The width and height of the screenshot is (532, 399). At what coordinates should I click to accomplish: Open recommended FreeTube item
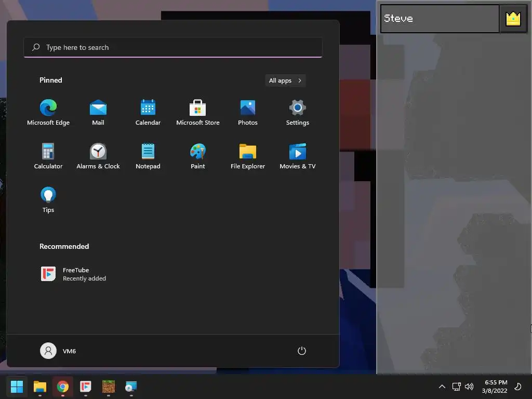(x=73, y=274)
